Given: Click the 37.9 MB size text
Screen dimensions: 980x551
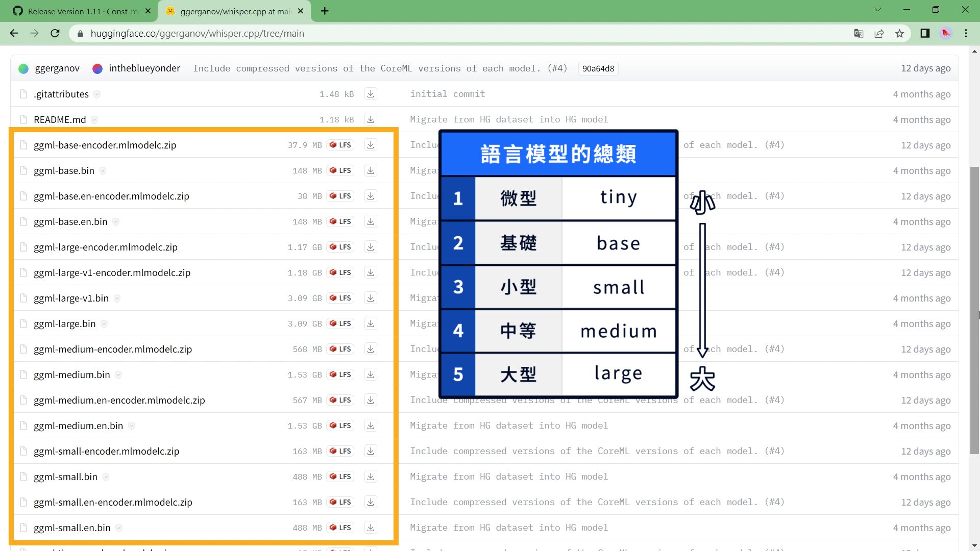Looking at the screenshot, I should pos(305,145).
